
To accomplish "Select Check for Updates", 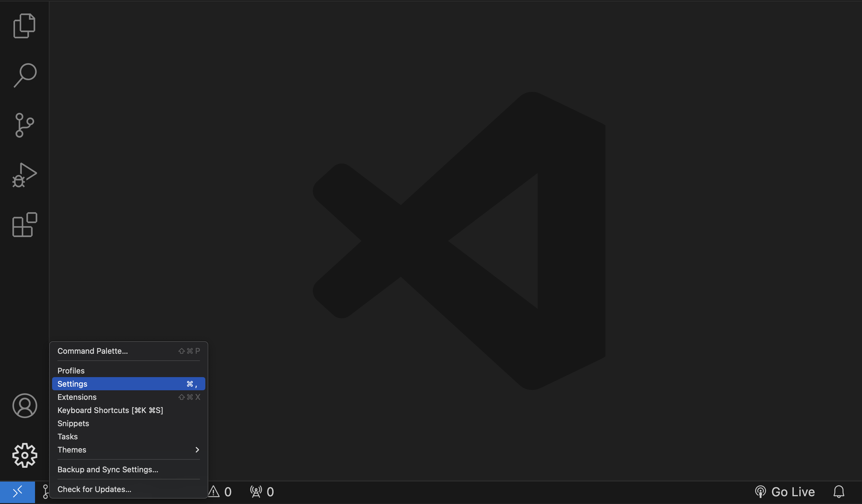I will click(x=94, y=489).
